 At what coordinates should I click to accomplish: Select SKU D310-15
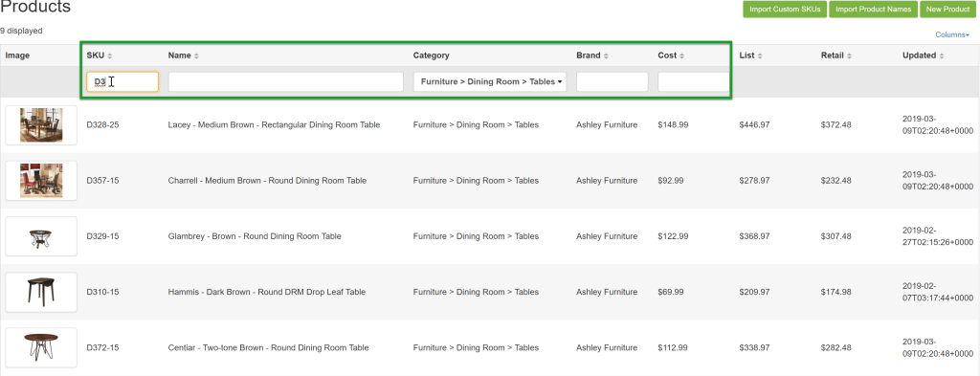[x=102, y=292]
